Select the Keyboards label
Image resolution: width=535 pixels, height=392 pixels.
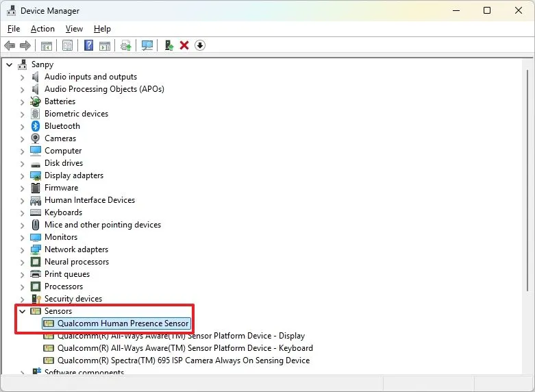click(64, 212)
